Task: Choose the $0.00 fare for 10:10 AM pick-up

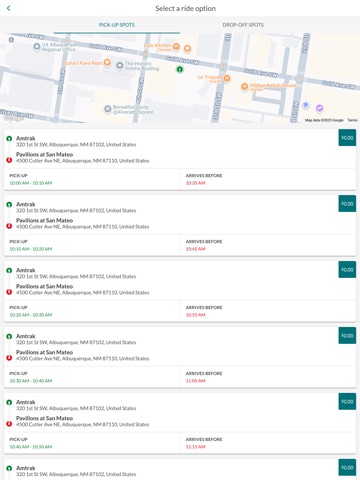Action: click(347, 204)
